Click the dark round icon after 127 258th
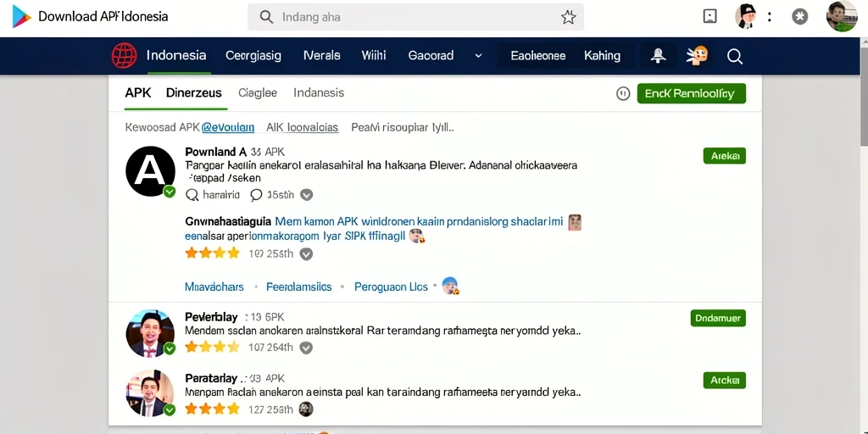 tap(306, 409)
